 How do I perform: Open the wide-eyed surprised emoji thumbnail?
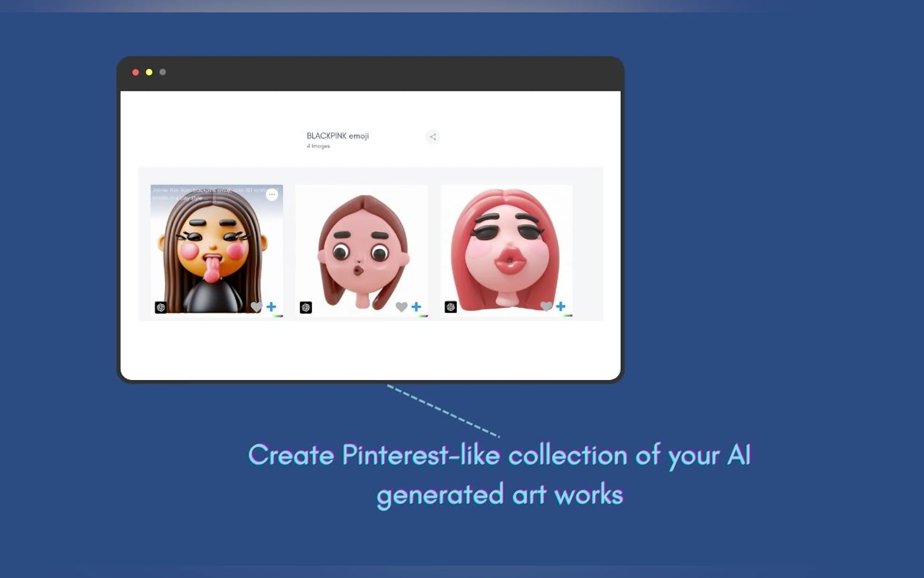click(361, 249)
